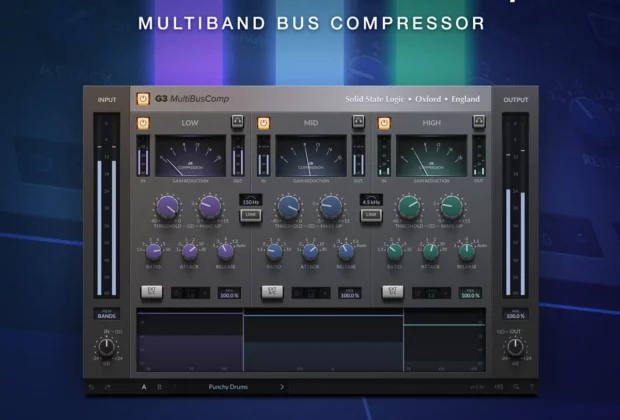Enable EXT S/C on the HIGH band
Viewport: 620px width, 420px height.
[393, 292]
